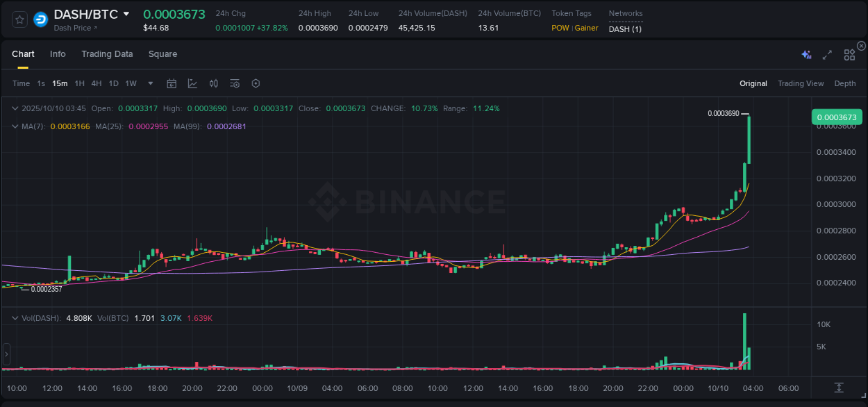Collapse the OHLC info row chevron
This screenshot has width=868, height=407.
(15, 108)
